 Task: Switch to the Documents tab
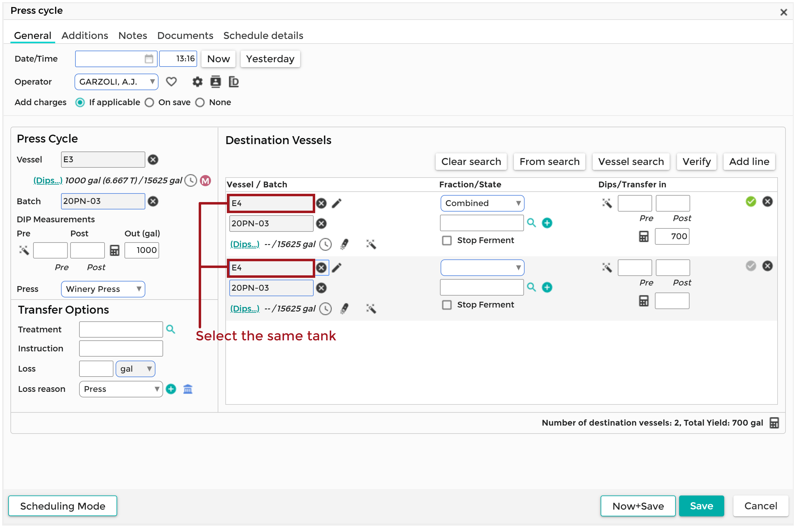click(x=185, y=36)
